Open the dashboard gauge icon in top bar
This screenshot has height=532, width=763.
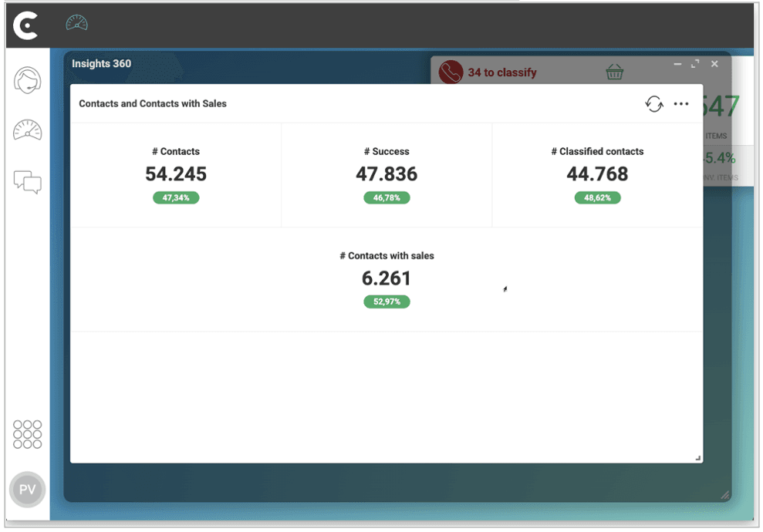click(76, 24)
